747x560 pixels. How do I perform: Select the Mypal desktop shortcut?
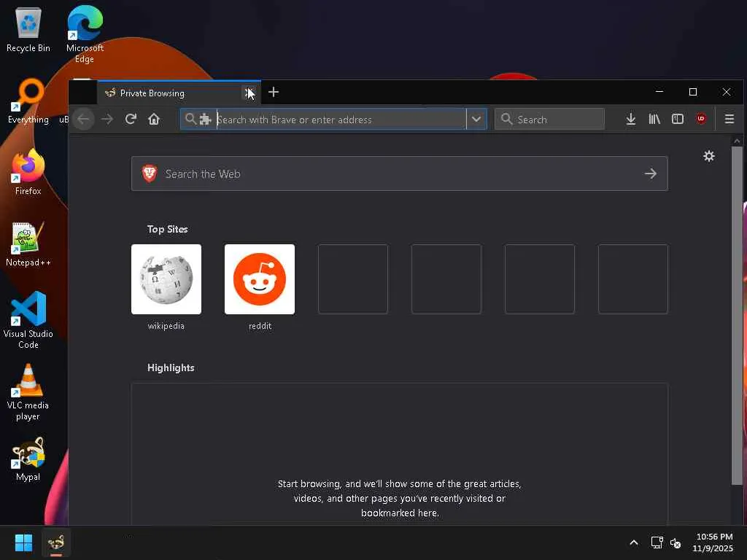pyautogui.click(x=28, y=459)
